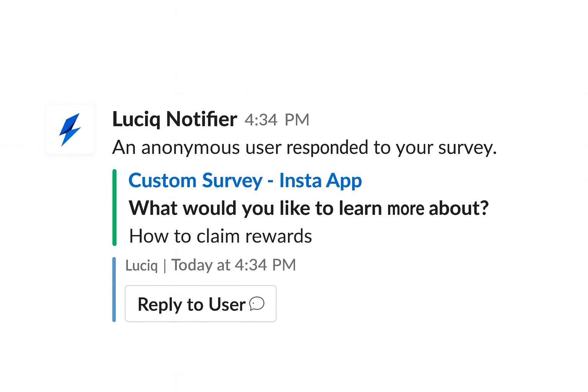The image size is (588, 392).
Task: Click the Today at 4:34 PM footer timestamp
Action: click(234, 265)
